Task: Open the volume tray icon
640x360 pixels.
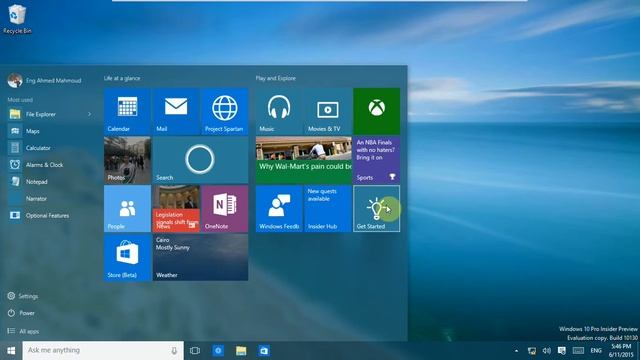Action: (547, 351)
